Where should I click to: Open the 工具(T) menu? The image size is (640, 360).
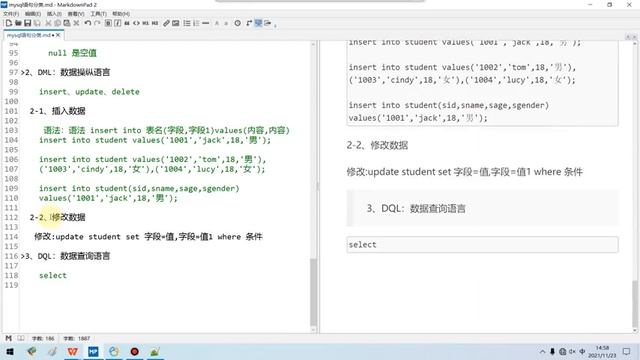pos(98,14)
